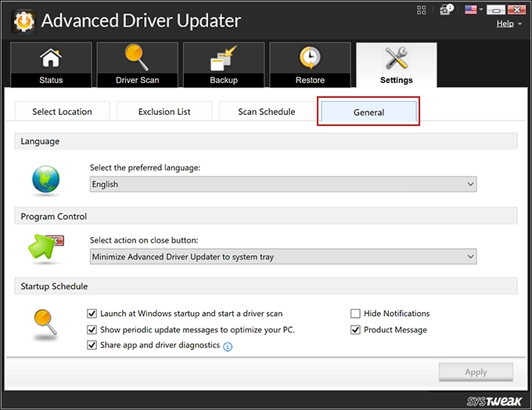Click the 'Advanced Driver Updater' title text
Image resolution: width=532 pixels, height=410 pixels.
141,20
